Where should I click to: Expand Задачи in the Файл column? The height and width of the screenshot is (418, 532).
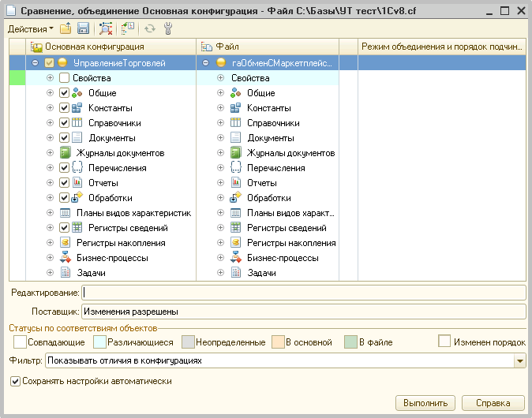pyautogui.click(x=220, y=272)
